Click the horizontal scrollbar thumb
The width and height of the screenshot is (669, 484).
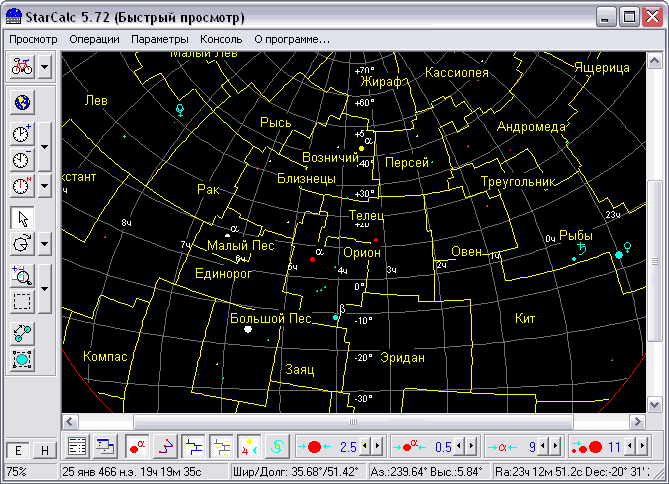coord(353,422)
